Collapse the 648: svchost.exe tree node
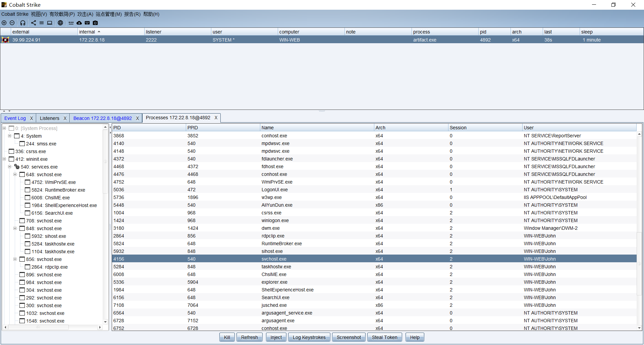Viewport: 644px width, 345px height. 15,175
